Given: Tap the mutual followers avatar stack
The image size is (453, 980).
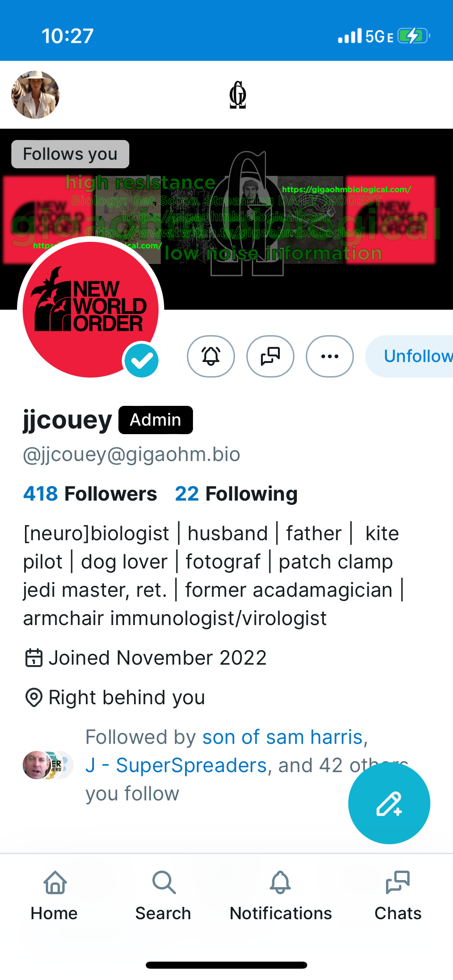Looking at the screenshot, I should click(48, 765).
